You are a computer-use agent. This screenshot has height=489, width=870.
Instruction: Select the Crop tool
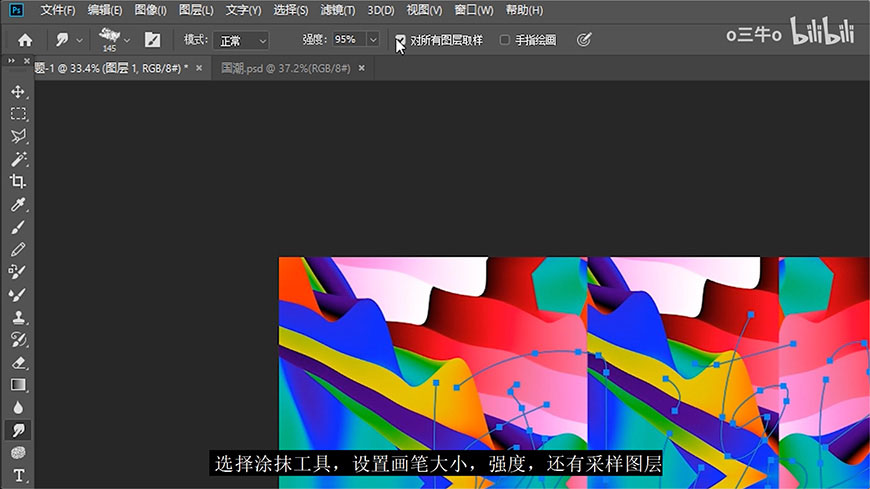click(18, 181)
